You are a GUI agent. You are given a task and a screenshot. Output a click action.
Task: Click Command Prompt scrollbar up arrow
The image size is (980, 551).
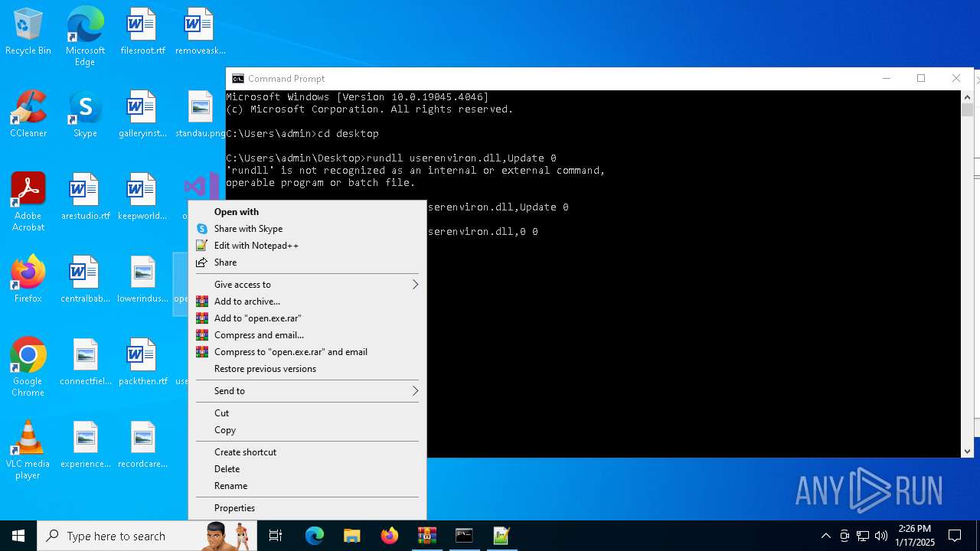click(x=967, y=96)
